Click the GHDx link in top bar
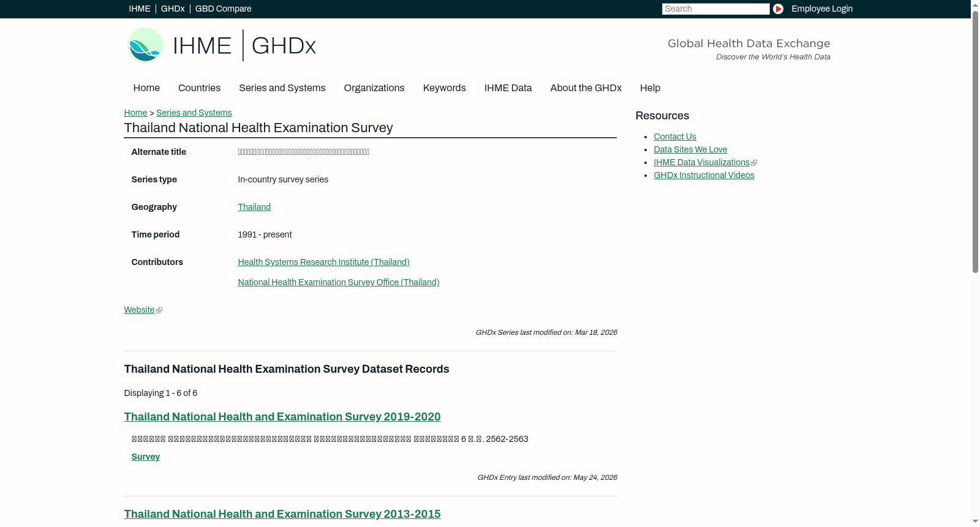The width and height of the screenshot is (980, 527). (173, 9)
